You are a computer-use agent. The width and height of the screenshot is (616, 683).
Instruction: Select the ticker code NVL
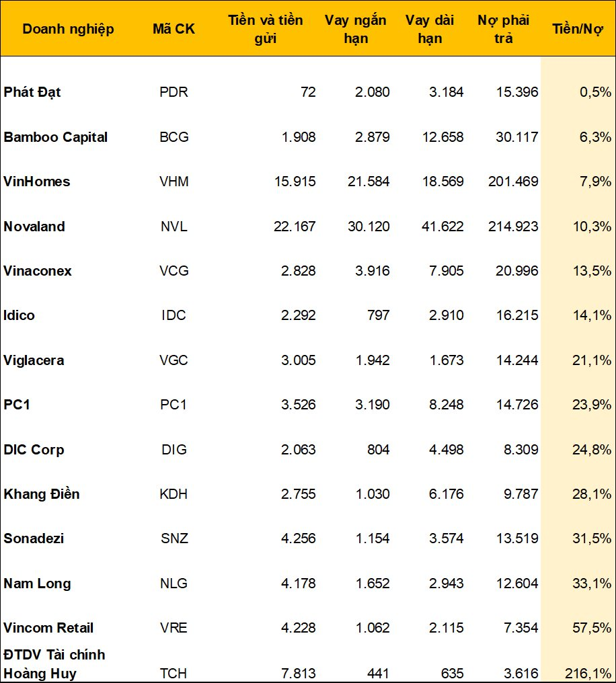tap(174, 227)
